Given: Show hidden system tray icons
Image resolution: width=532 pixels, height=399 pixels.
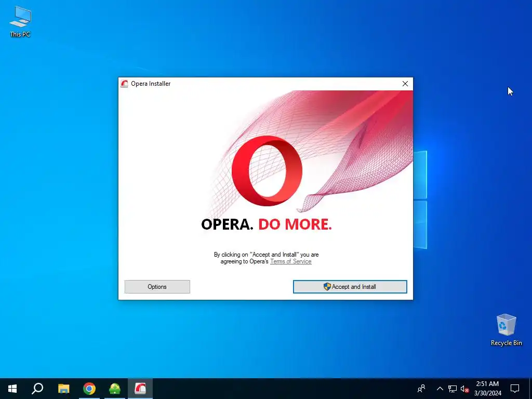Looking at the screenshot, I should pos(440,389).
